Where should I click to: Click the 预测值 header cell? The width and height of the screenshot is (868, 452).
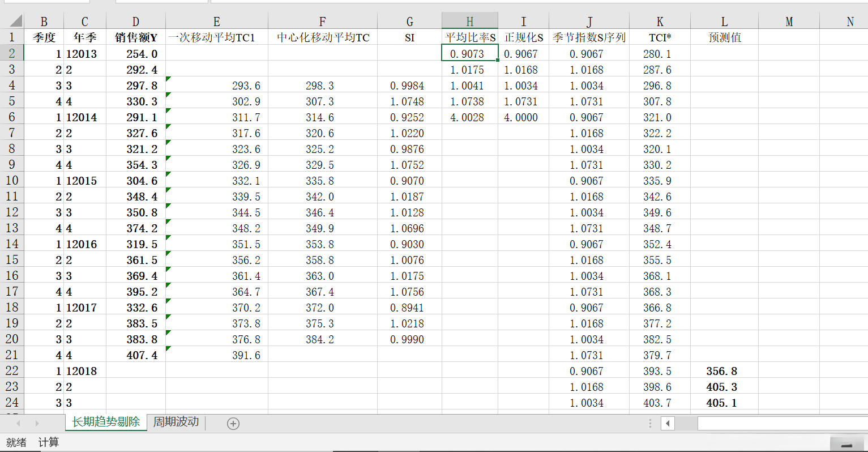click(725, 37)
